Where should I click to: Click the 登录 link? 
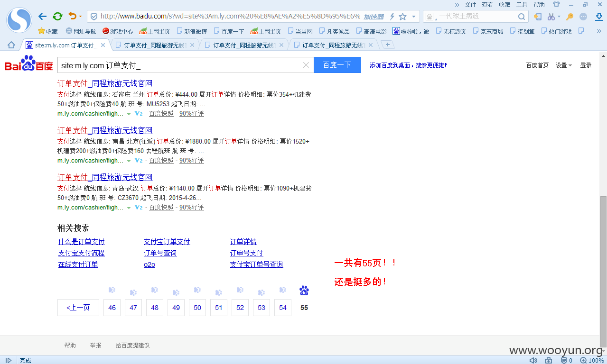[586, 65]
